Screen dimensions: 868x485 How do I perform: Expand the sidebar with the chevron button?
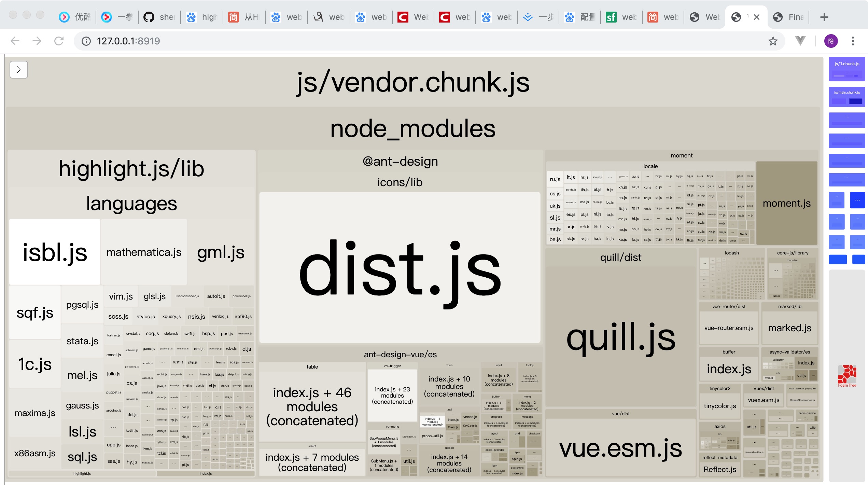click(x=19, y=70)
